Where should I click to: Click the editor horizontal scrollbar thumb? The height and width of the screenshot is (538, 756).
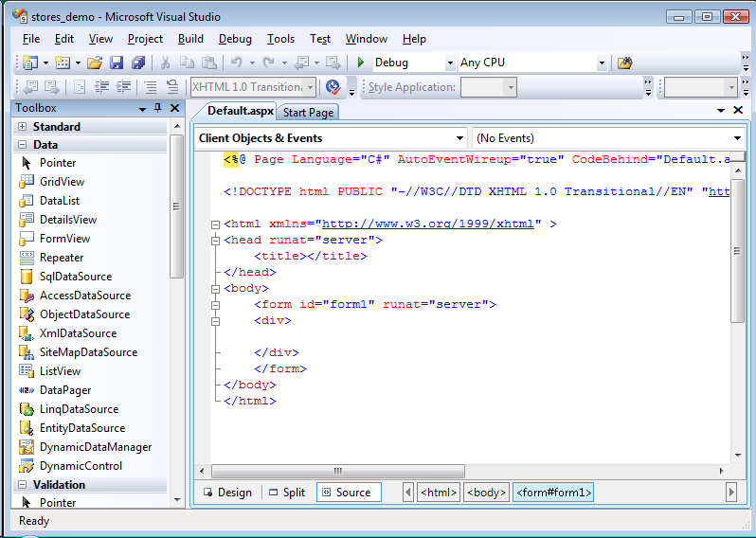pyautogui.click(x=338, y=471)
